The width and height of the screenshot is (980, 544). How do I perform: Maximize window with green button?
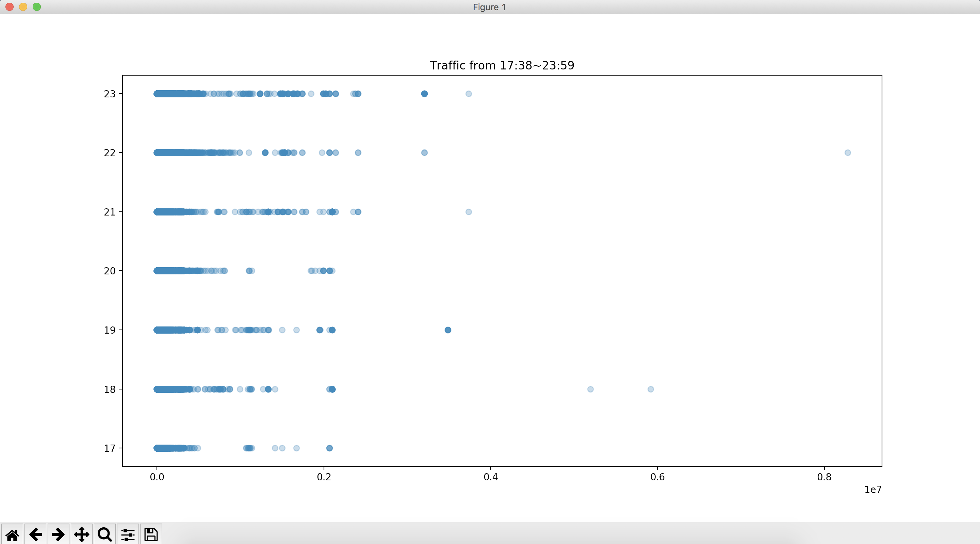tap(37, 7)
